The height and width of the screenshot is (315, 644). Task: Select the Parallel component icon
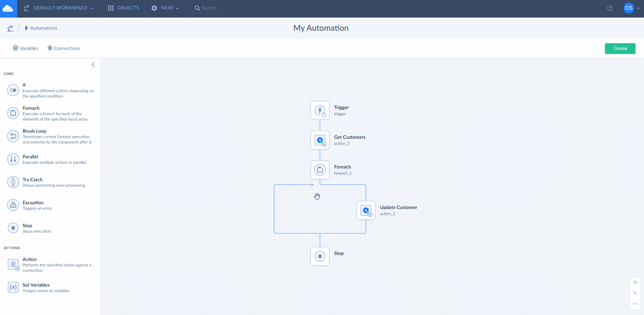click(x=13, y=159)
